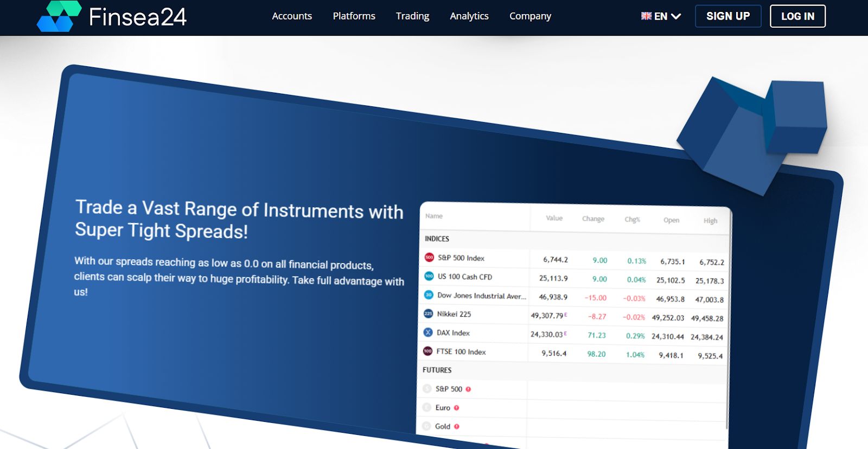This screenshot has height=449, width=868.
Task: Click the UK flag language icon
Action: pos(646,16)
